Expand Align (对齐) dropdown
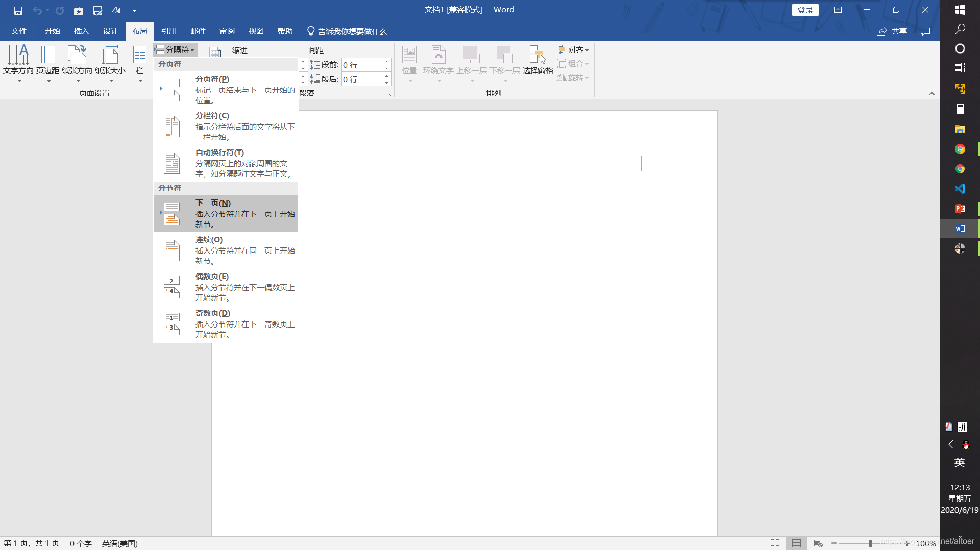The width and height of the screenshot is (980, 551). [x=573, y=50]
